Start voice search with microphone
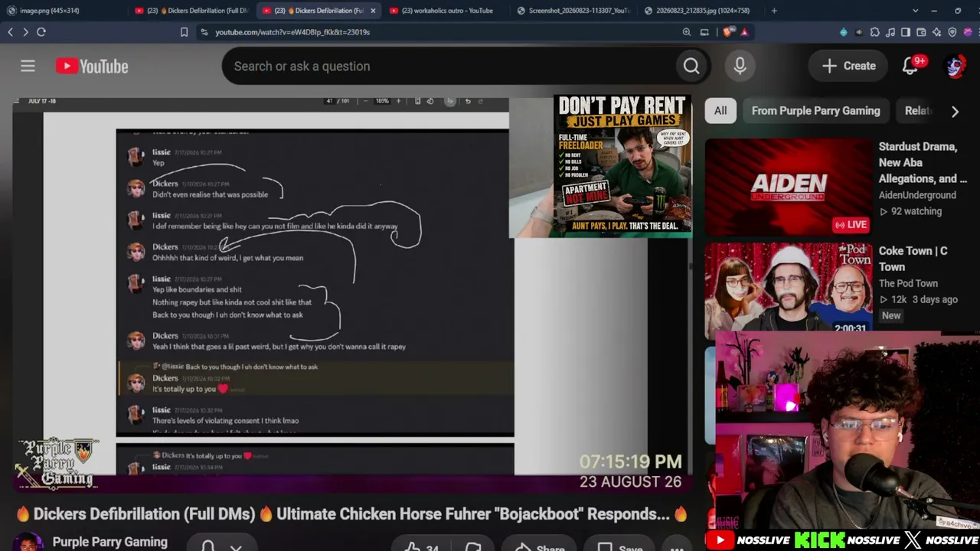980x551 pixels. [x=740, y=67]
